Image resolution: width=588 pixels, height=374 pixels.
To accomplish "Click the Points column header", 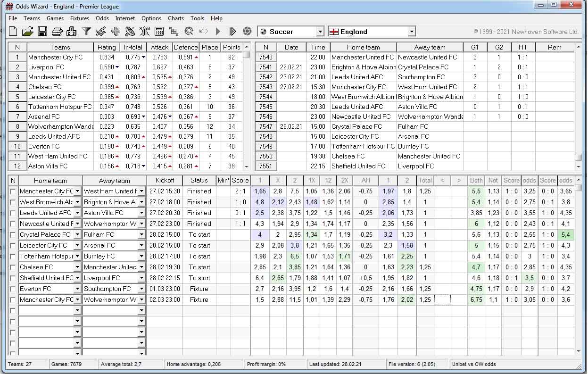I will (232, 47).
